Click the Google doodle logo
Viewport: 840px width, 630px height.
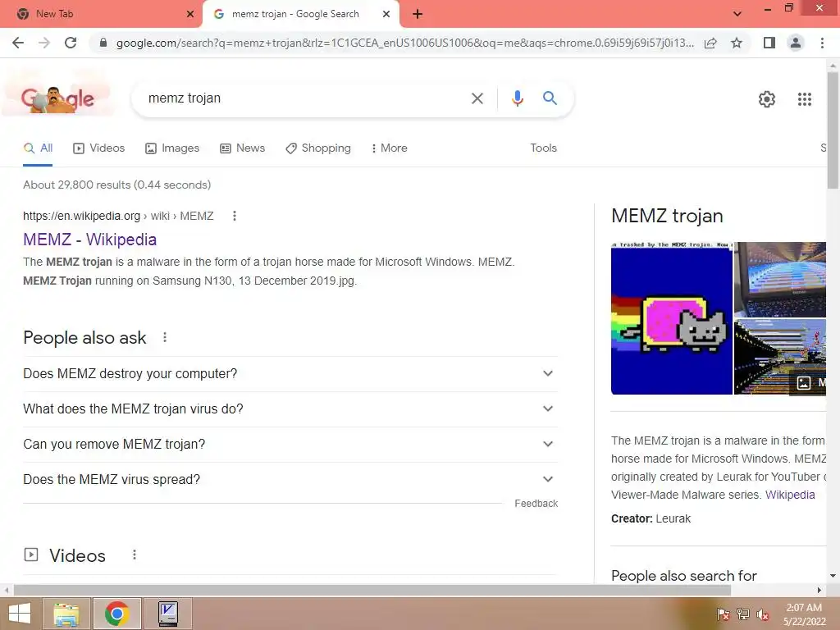pos(57,98)
